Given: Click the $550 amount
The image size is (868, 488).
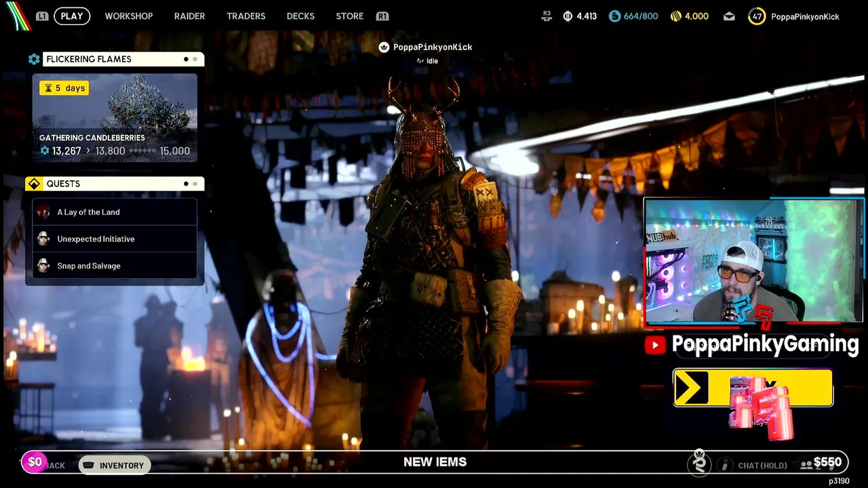Looking at the screenshot, I should 828,462.
